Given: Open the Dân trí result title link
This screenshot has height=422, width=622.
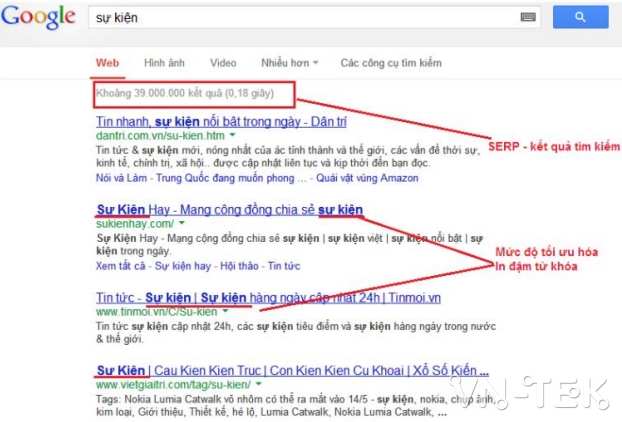Looking at the screenshot, I should [x=221, y=122].
